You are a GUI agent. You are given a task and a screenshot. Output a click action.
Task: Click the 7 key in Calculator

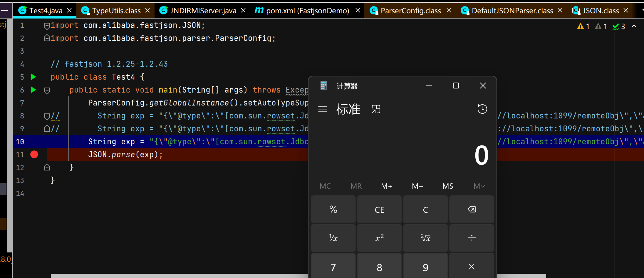[333, 266]
